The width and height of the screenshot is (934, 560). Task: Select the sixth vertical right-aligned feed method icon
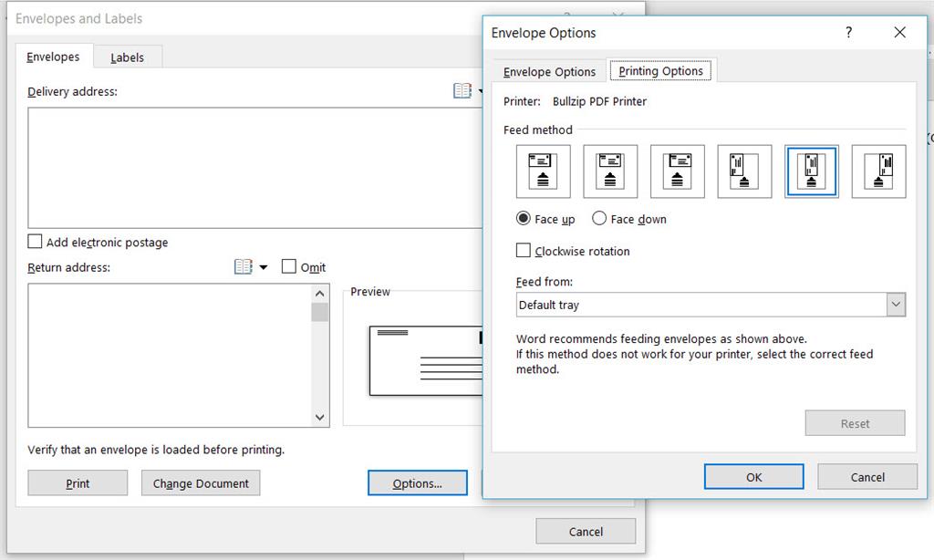pos(878,171)
